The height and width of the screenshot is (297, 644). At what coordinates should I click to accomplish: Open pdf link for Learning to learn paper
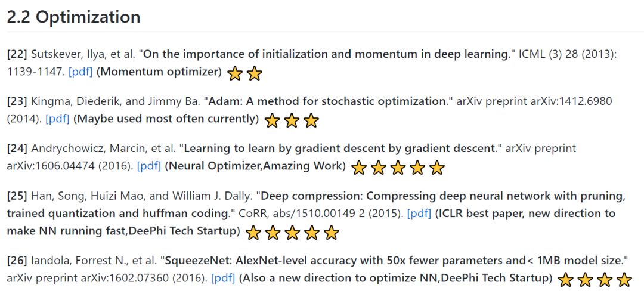(149, 166)
